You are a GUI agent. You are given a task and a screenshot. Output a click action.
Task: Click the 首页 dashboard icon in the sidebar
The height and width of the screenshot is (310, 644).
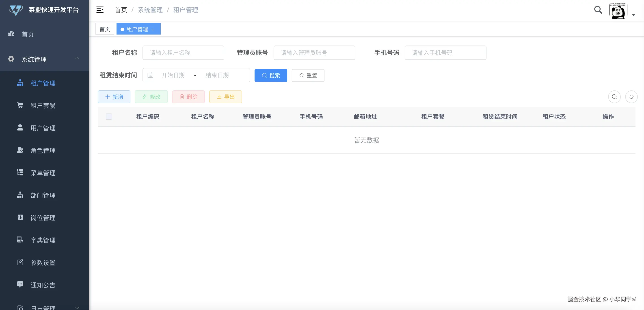(x=11, y=34)
